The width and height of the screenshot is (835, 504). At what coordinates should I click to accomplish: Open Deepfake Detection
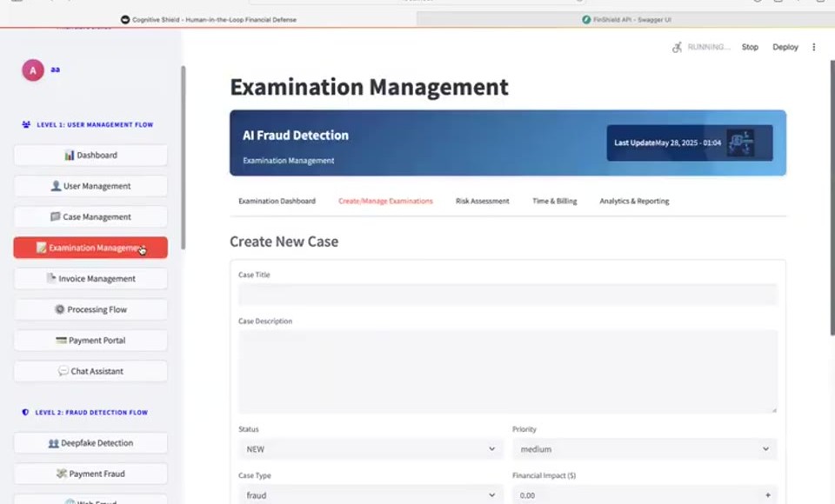pos(90,443)
